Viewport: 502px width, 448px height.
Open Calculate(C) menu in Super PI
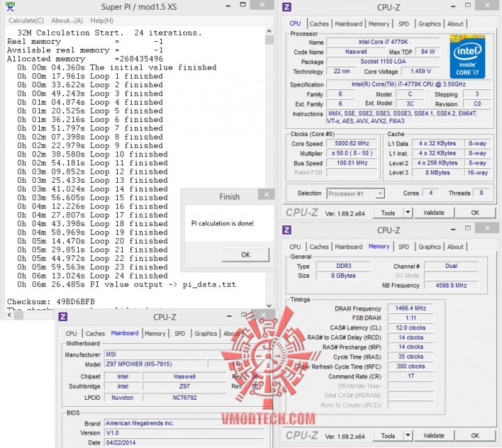tap(26, 20)
